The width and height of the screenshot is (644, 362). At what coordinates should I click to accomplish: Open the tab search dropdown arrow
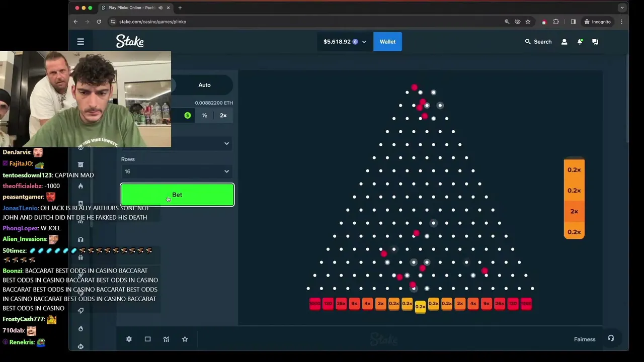pyautogui.click(x=622, y=8)
